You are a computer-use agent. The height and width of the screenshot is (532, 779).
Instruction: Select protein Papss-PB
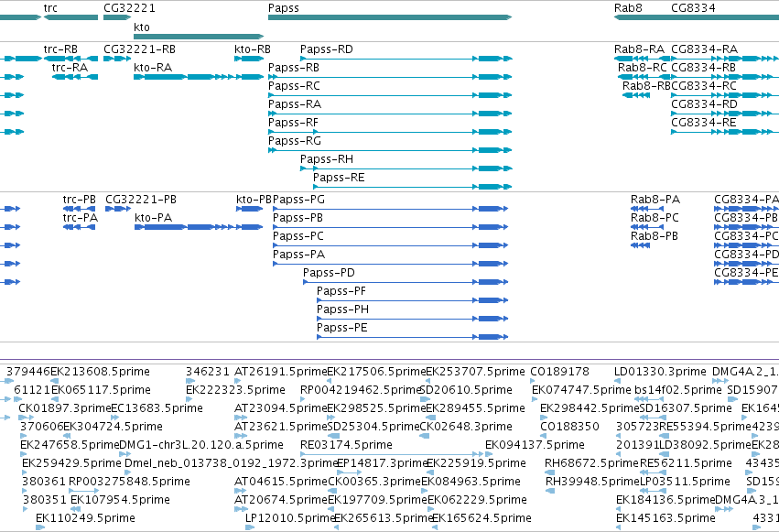click(391, 227)
